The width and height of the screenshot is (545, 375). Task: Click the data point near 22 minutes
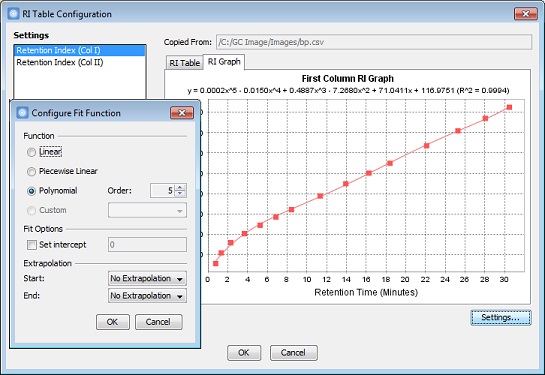pyautogui.click(x=426, y=146)
